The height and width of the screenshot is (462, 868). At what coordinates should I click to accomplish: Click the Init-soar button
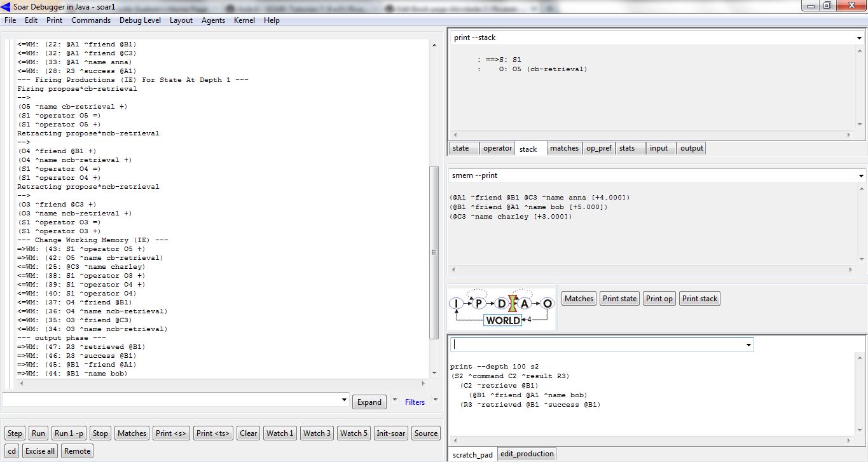point(390,433)
